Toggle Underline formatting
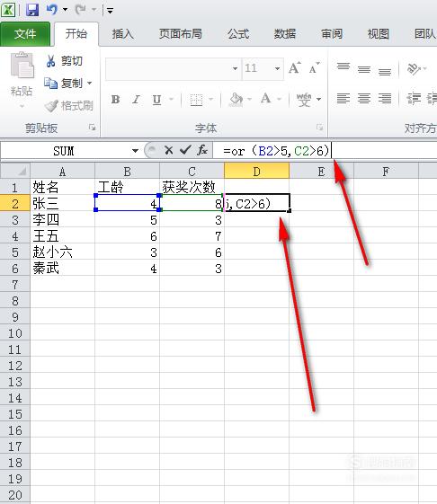This screenshot has height=504, width=437. [x=156, y=100]
